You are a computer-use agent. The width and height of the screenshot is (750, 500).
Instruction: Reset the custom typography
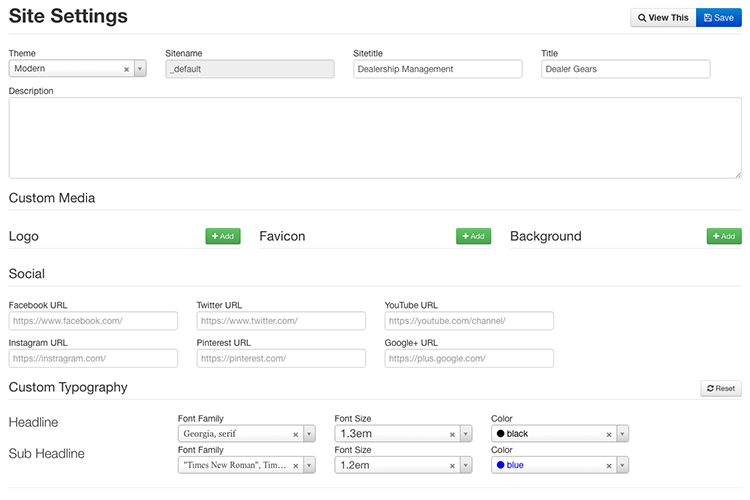(x=720, y=388)
